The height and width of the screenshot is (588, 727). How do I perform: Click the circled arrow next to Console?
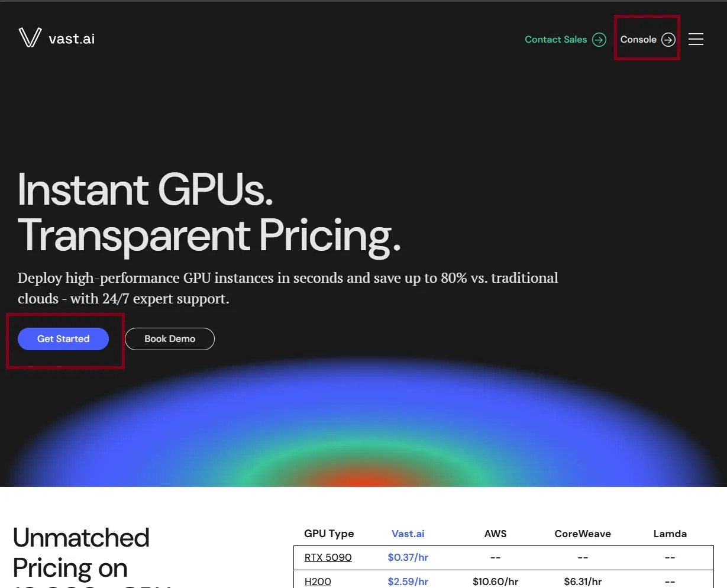668,40
